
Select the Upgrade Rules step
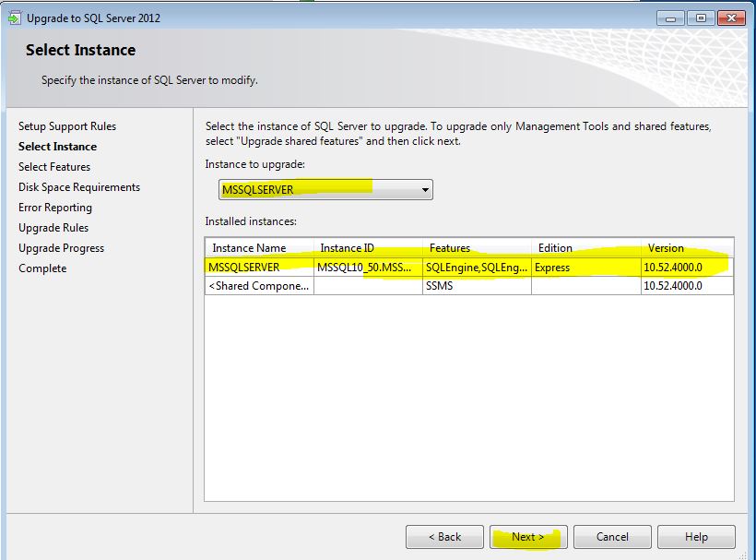[x=53, y=228]
